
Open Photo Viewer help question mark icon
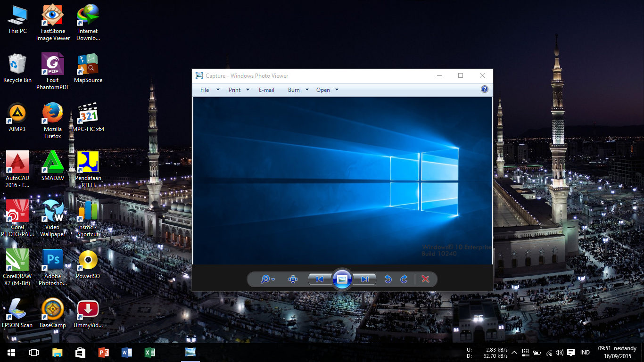(484, 89)
